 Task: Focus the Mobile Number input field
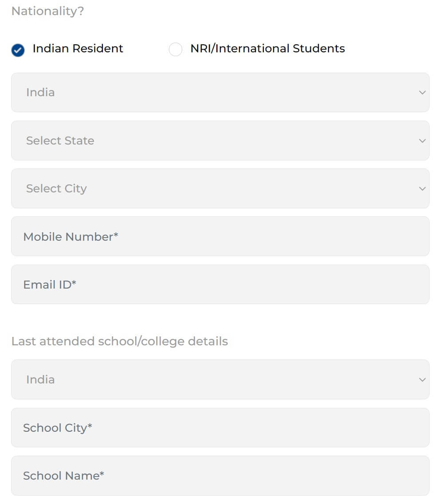click(220, 237)
